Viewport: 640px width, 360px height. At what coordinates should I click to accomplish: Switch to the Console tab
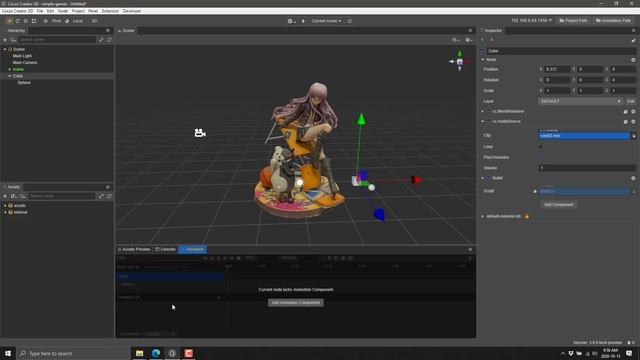165,249
